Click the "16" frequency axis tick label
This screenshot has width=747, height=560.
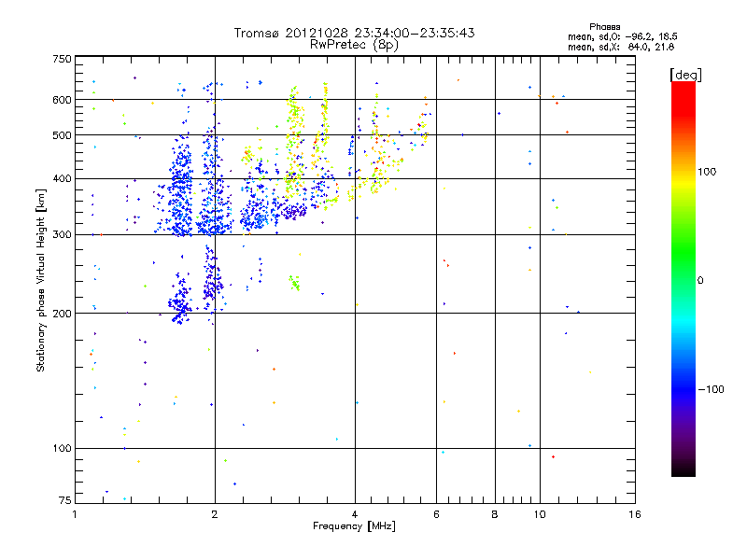click(635, 514)
